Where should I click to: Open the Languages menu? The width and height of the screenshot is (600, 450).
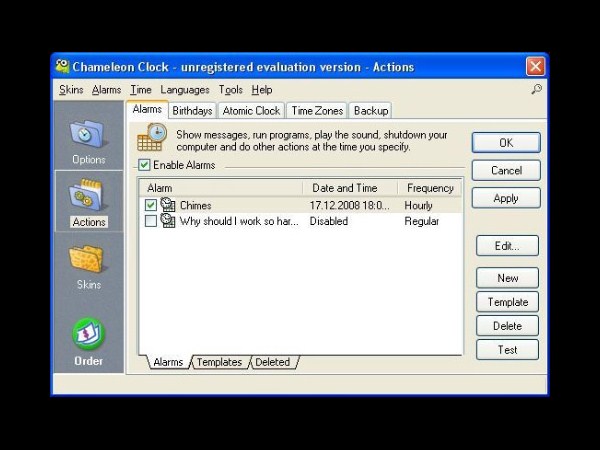pos(185,90)
